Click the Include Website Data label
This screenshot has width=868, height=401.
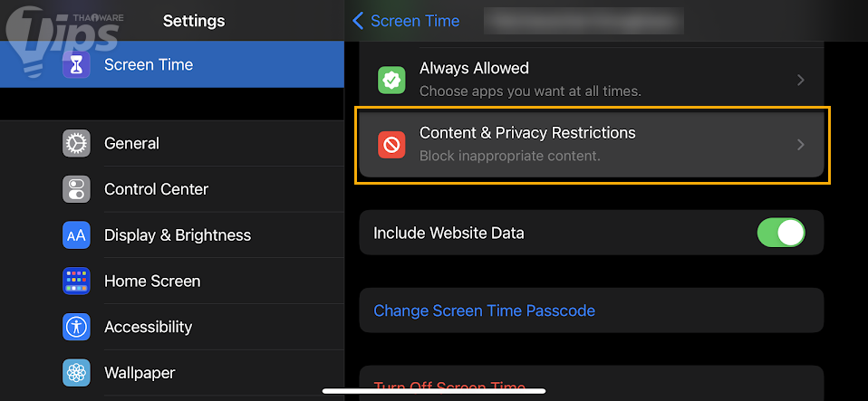(x=448, y=233)
